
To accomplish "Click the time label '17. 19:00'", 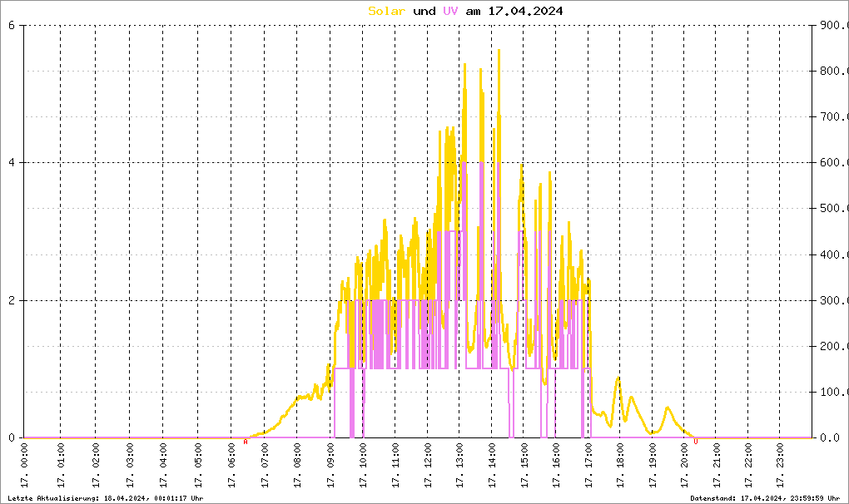I will pos(653,466).
